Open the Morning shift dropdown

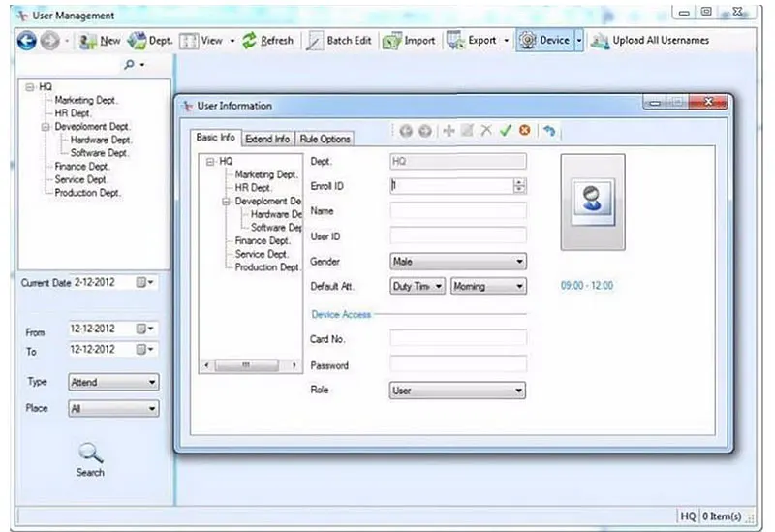[488, 286]
